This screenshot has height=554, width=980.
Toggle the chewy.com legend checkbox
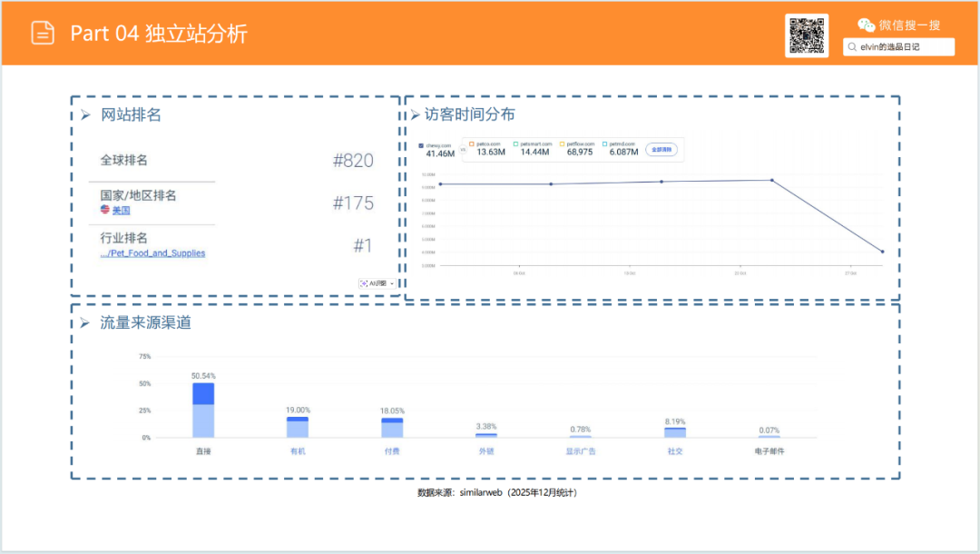point(420,143)
